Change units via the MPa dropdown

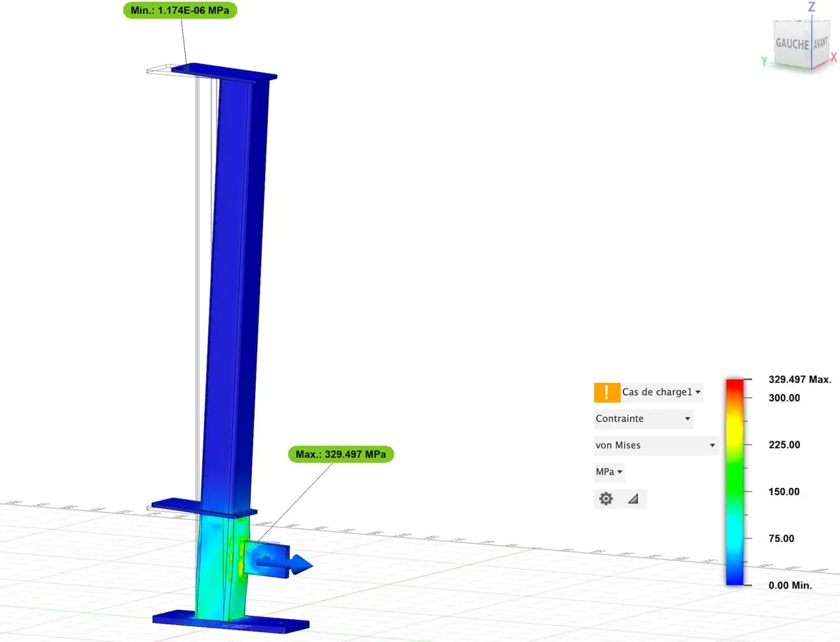click(x=609, y=472)
